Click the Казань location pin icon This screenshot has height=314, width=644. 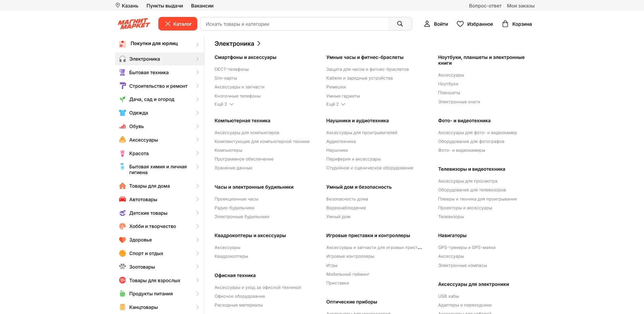(118, 5)
